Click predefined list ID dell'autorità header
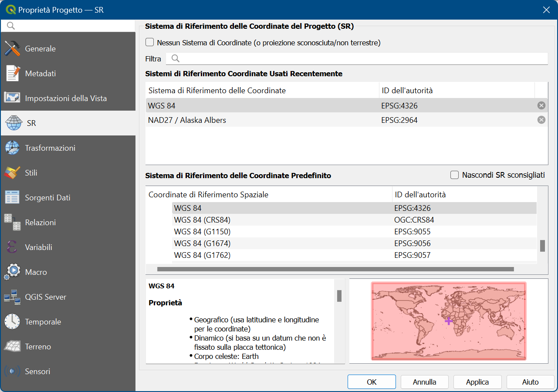The image size is (558, 392). point(464,195)
